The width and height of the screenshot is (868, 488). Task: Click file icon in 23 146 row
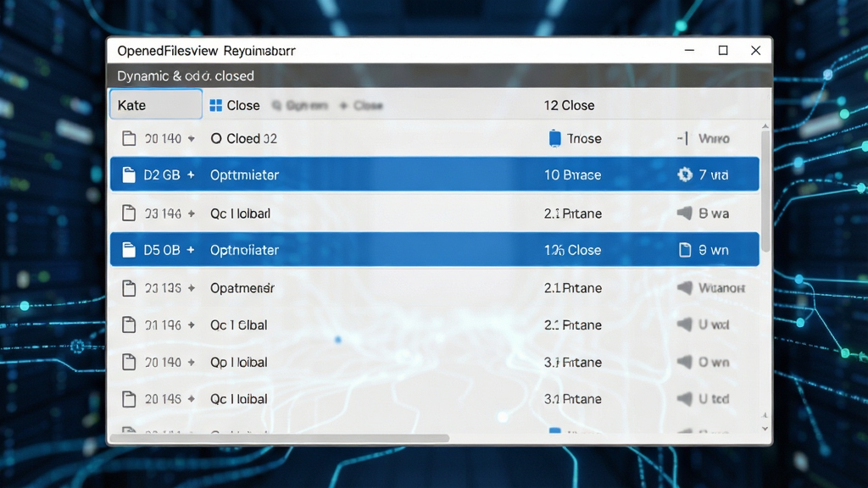point(129,213)
